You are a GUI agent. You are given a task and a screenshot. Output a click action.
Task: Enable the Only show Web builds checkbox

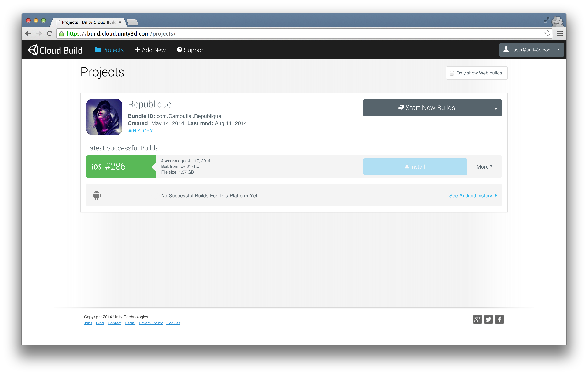[452, 73]
